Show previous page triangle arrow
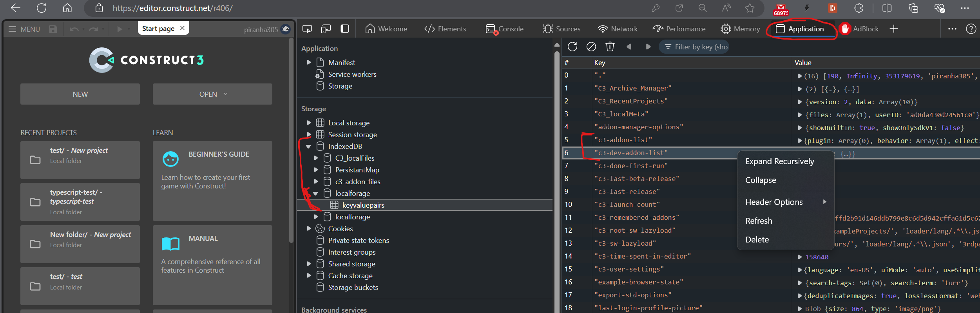 (629, 47)
